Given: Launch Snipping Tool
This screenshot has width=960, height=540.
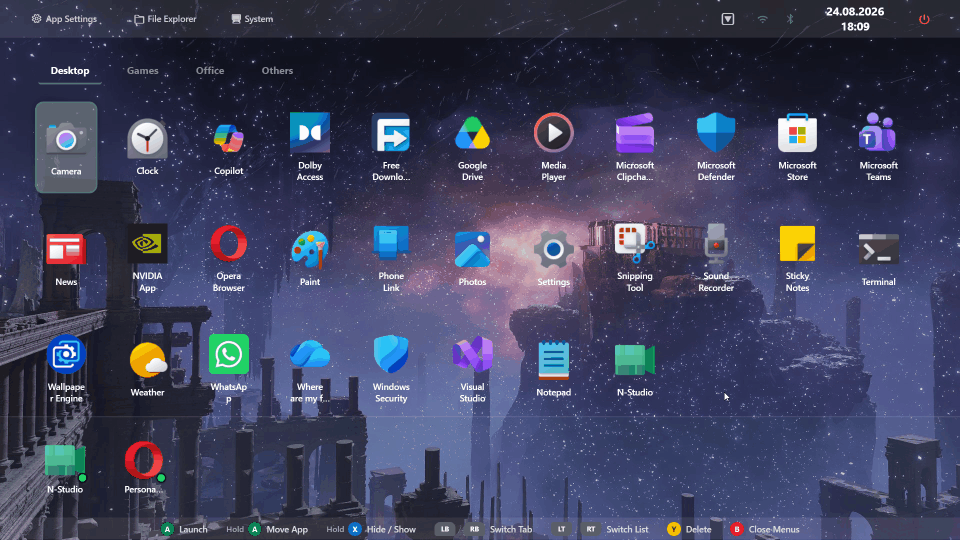Looking at the screenshot, I should (x=635, y=258).
